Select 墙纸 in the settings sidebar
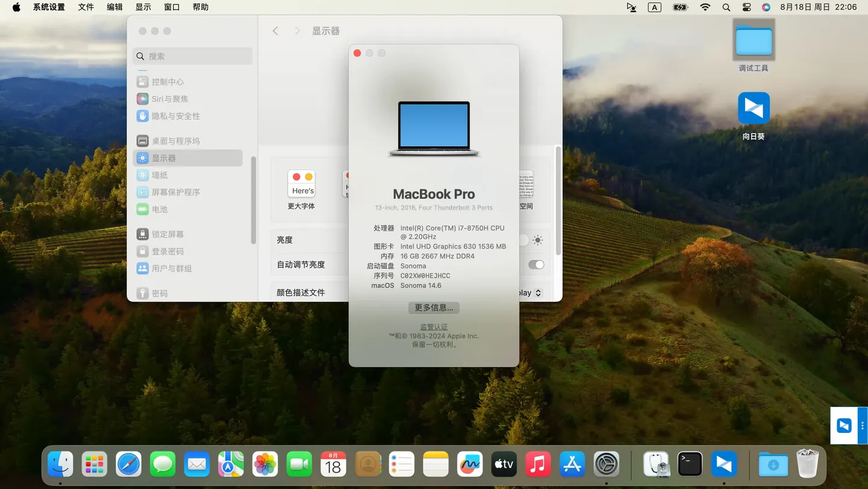868x489 pixels. 160,175
